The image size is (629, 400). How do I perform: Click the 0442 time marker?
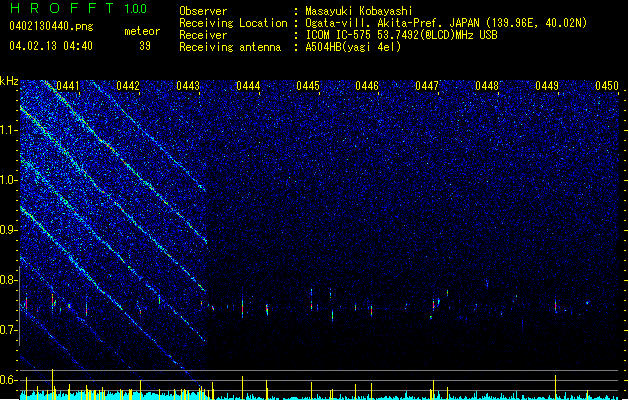128,86
